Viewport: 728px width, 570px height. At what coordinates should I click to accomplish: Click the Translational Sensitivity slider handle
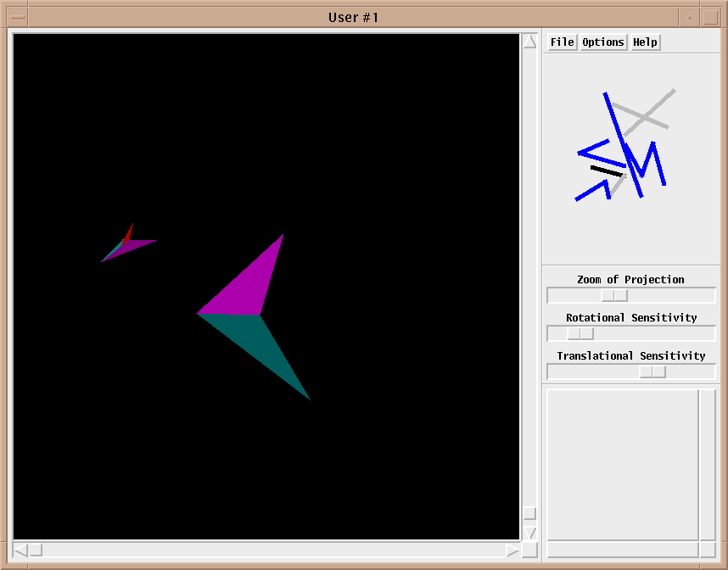click(652, 372)
